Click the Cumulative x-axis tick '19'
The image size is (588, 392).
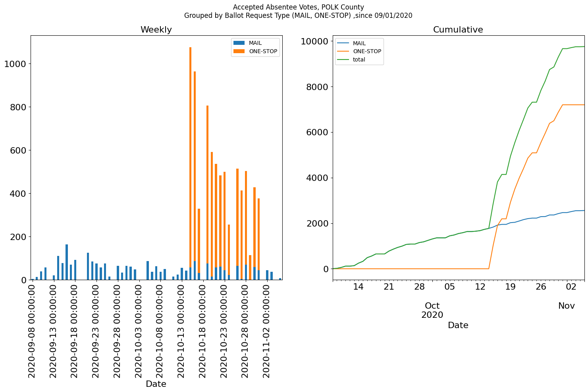click(510, 286)
